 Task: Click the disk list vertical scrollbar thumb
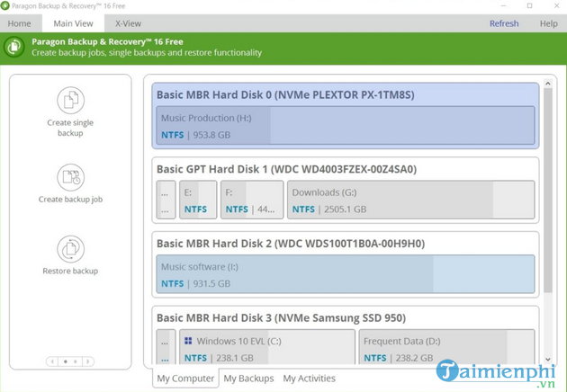point(548,191)
